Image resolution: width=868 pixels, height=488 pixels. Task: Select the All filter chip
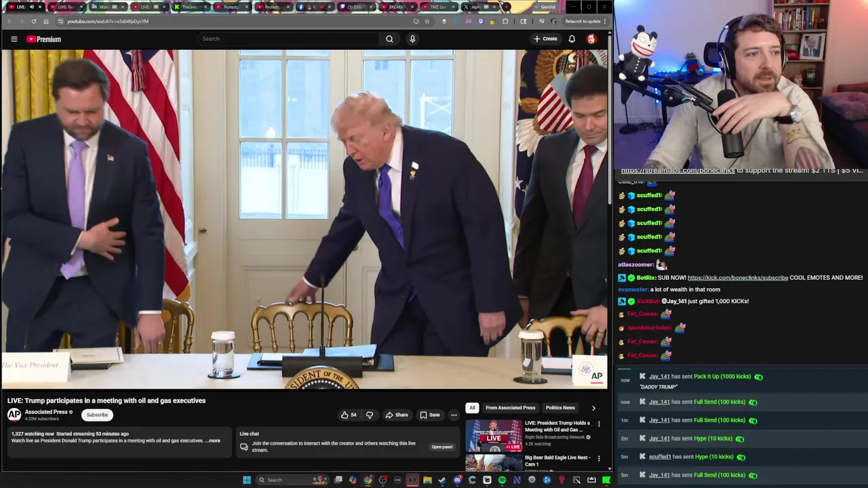(472, 407)
